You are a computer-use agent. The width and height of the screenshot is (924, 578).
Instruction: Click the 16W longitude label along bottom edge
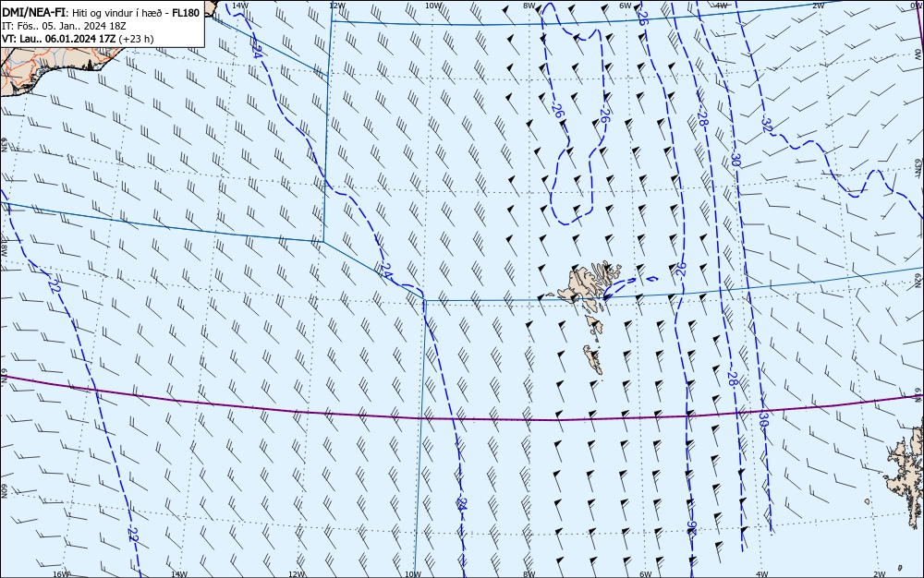[x=61, y=574]
